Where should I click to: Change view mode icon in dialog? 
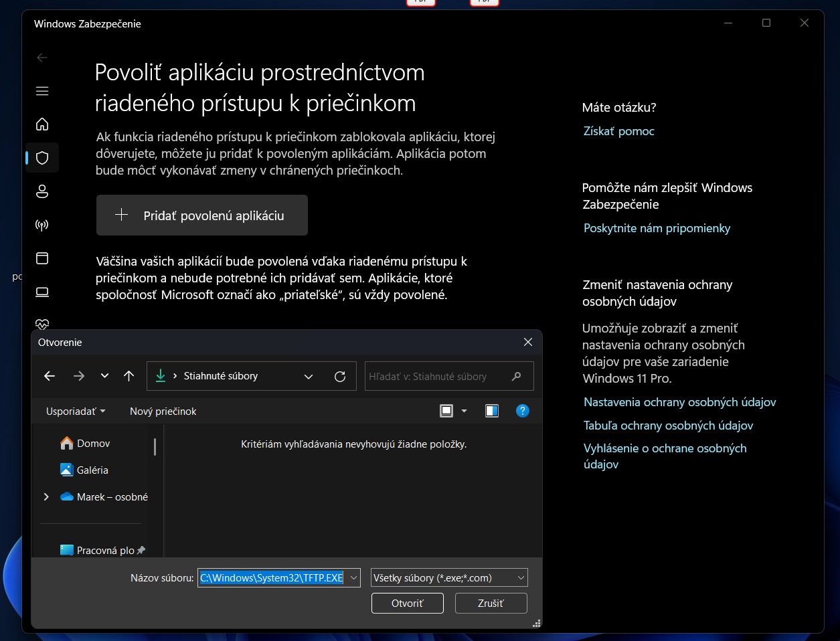[446, 411]
